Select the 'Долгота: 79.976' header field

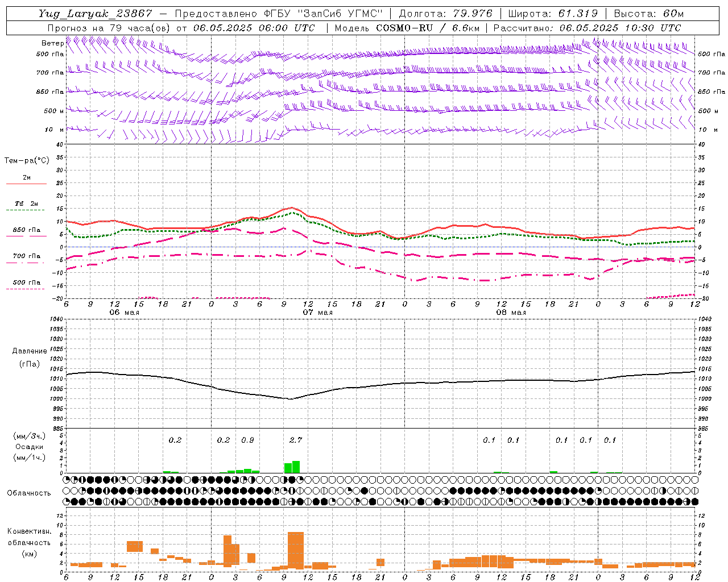coord(446,14)
